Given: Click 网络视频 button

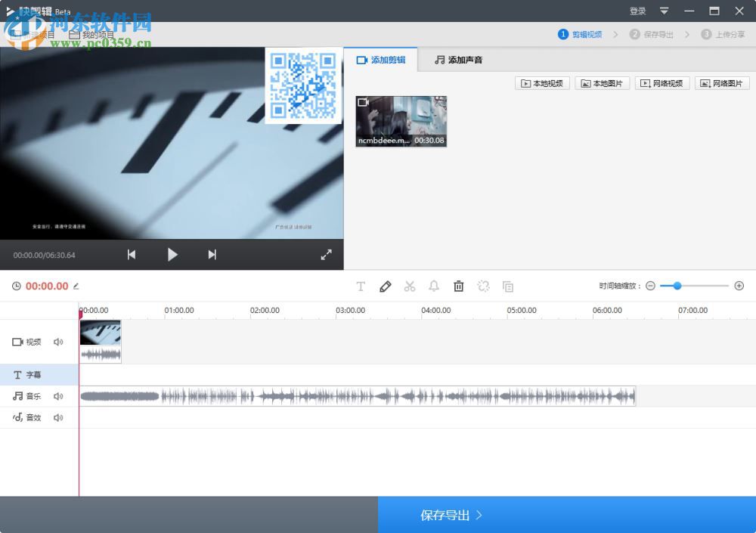Looking at the screenshot, I should 662,83.
